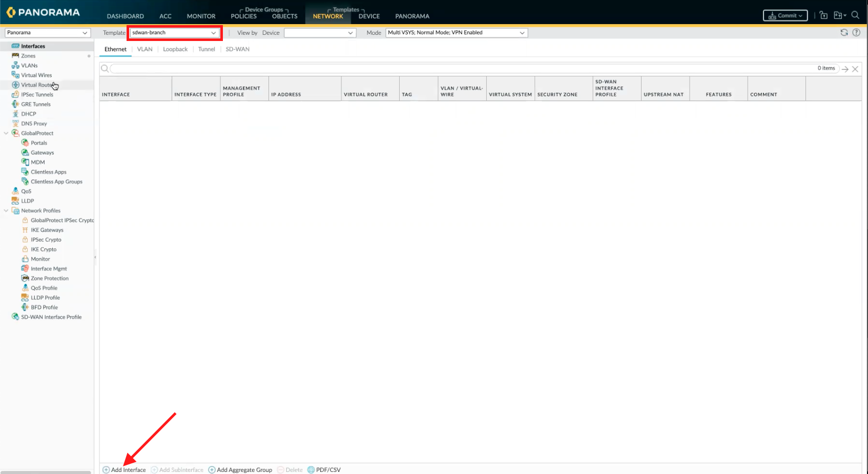Select the SD-WAN Interface Profile icon
The width and height of the screenshot is (868, 474).
click(x=15, y=317)
